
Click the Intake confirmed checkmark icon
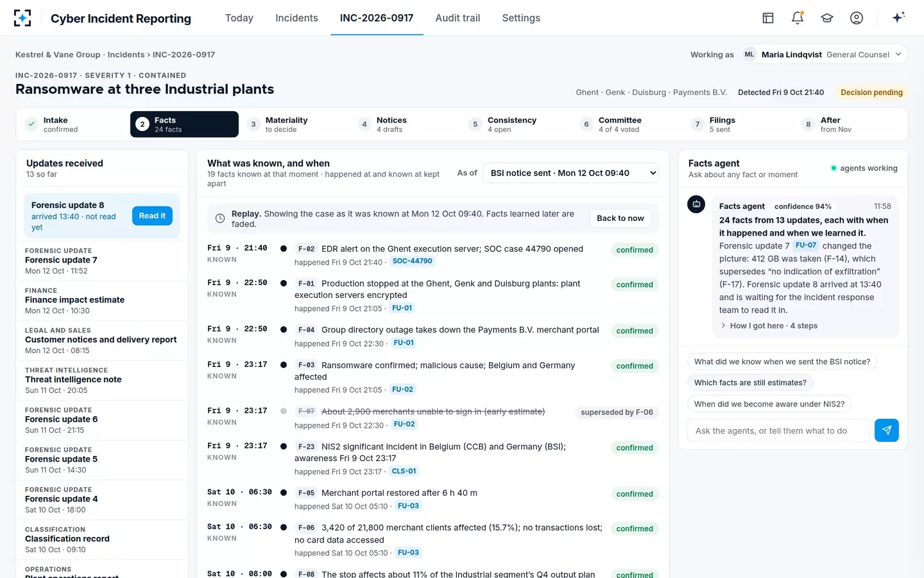pos(31,125)
